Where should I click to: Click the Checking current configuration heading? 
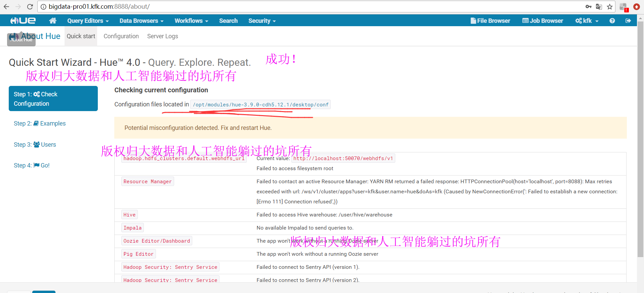coord(161,90)
